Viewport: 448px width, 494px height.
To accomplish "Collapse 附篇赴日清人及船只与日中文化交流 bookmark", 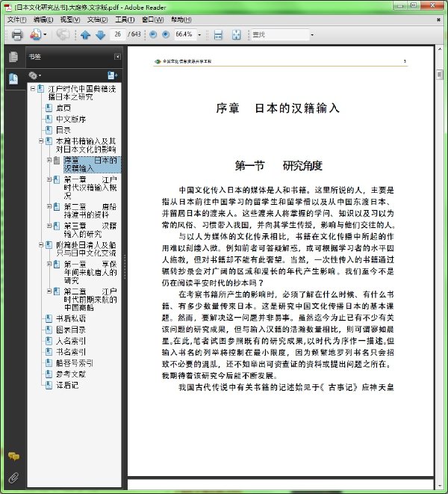I will [41, 245].
